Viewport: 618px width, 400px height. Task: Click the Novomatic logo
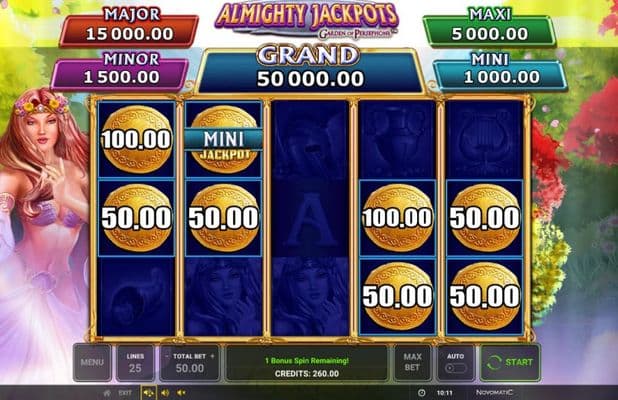(x=494, y=393)
